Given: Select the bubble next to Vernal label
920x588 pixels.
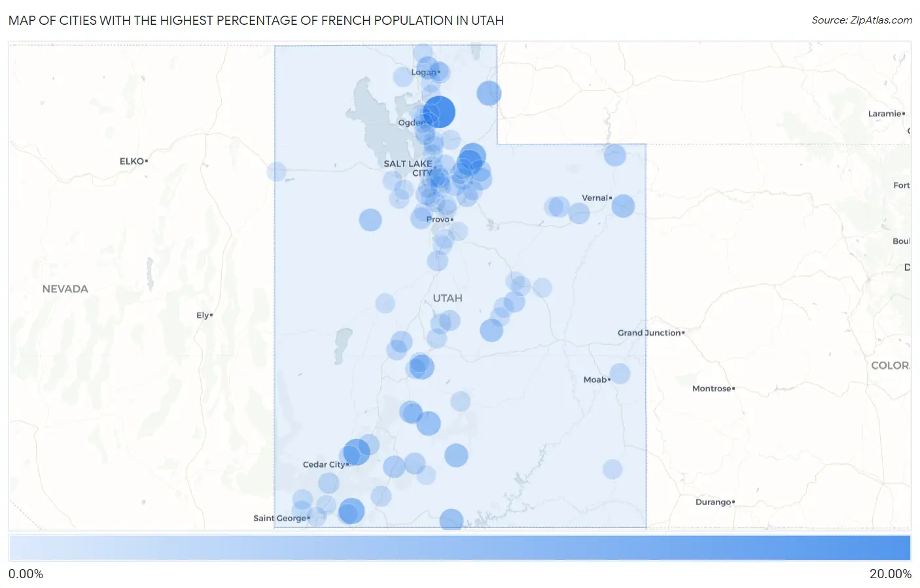Looking at the screenshot, I should tap(623, 206).
